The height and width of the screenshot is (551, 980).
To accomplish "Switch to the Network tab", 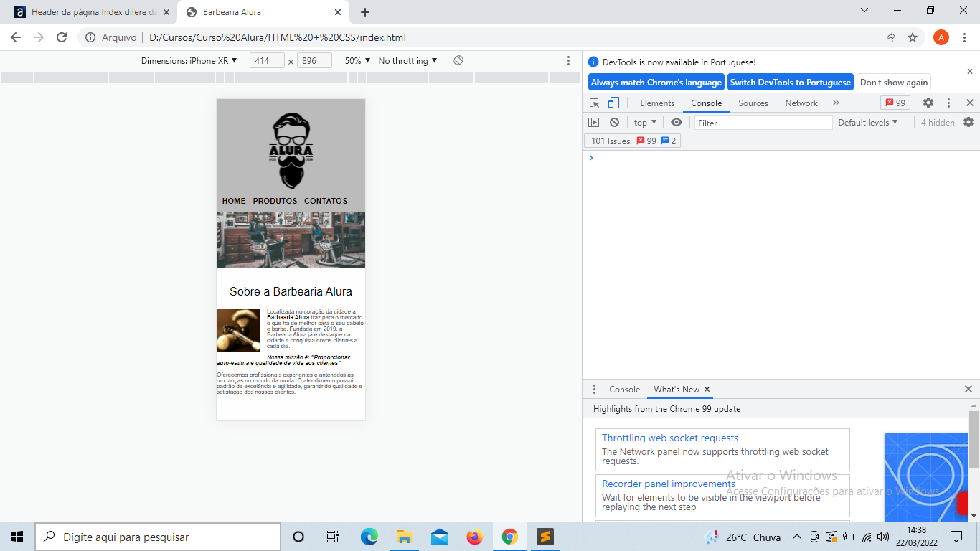I will click(x=801, y=103).
